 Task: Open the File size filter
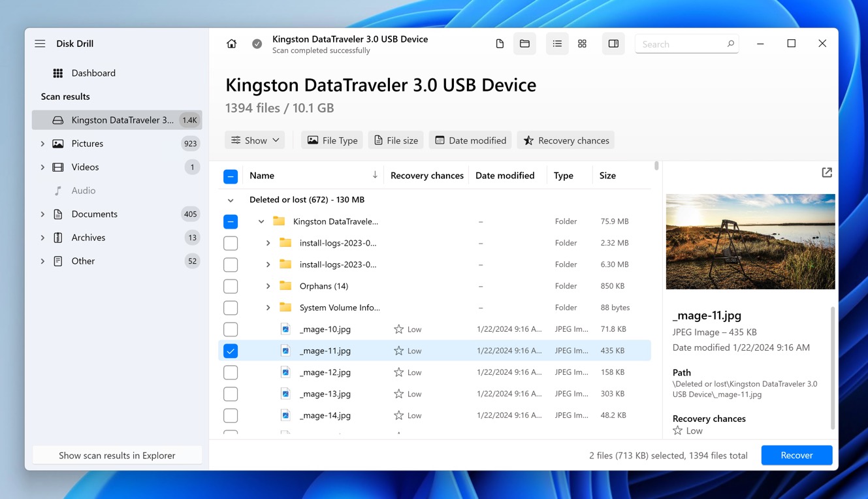point(396,140)
